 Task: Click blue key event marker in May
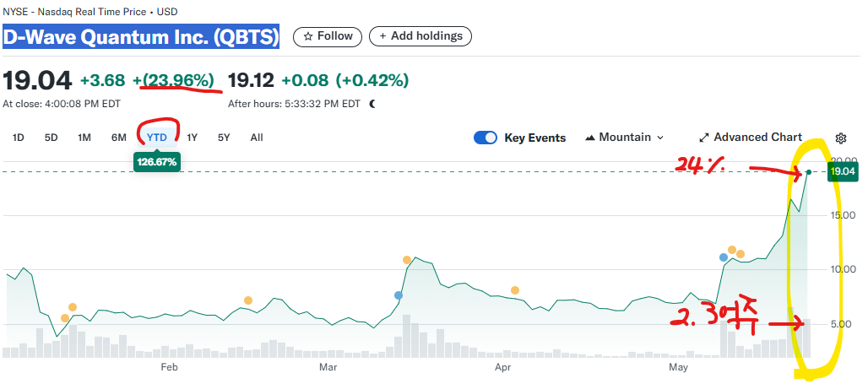click(723, 257)
